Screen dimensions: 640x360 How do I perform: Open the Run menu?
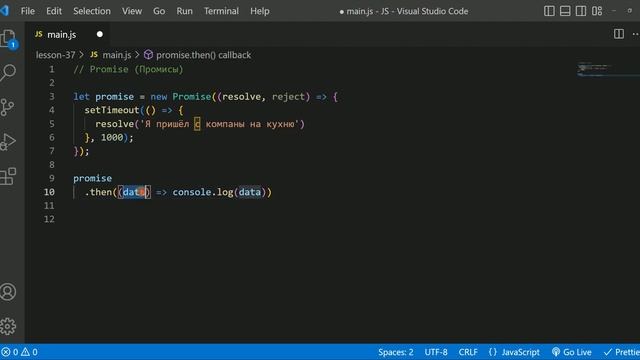tap(184, 11)
